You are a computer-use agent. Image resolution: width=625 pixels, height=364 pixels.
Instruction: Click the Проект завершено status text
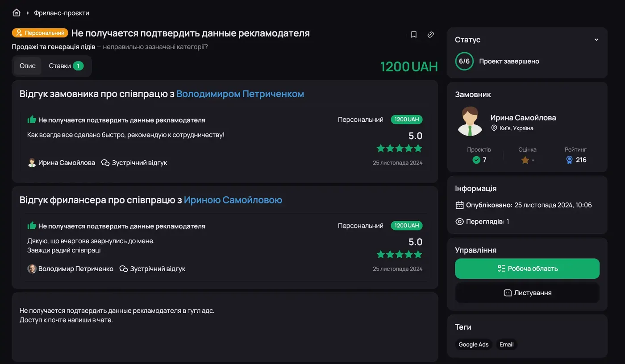click(509, 61)
